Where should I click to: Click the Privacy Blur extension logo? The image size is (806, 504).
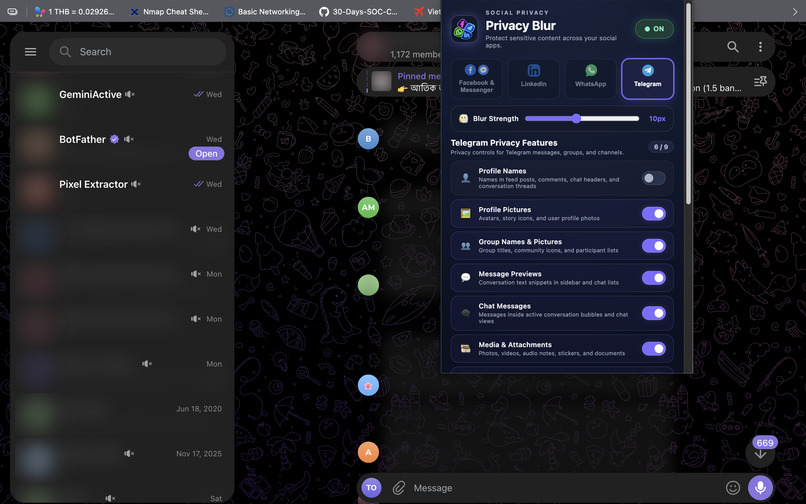(464, 29)
